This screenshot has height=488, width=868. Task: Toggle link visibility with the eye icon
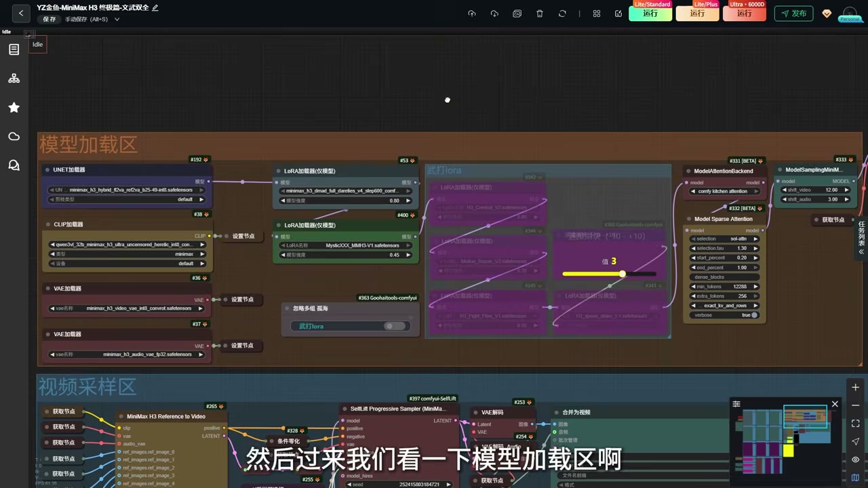856,460
